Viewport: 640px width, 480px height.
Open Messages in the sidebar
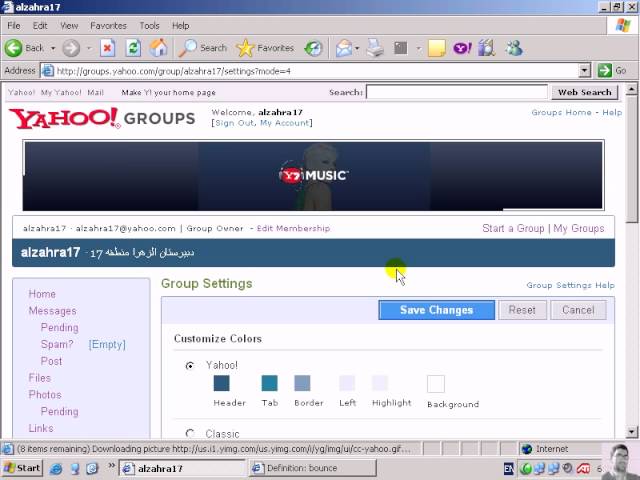52,311
